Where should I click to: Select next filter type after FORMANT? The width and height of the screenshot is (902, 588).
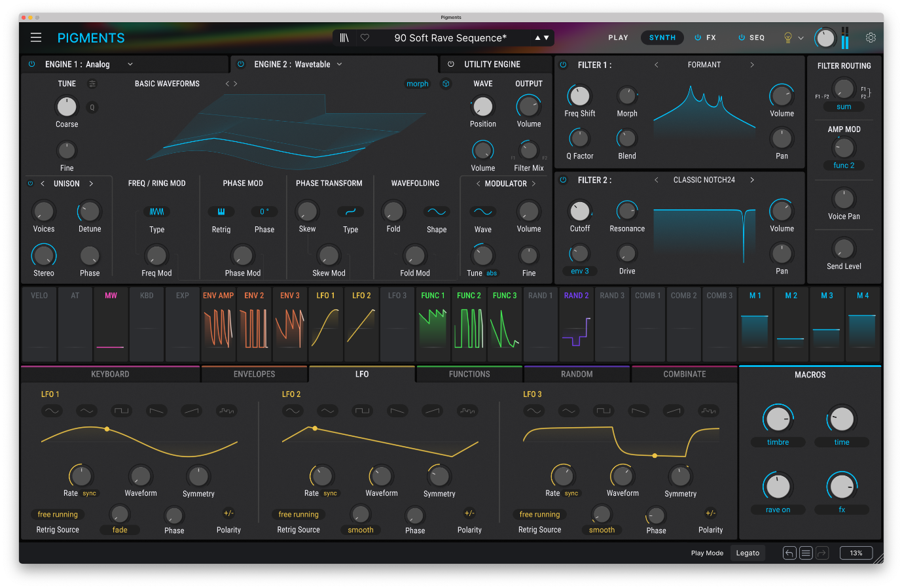752,65
